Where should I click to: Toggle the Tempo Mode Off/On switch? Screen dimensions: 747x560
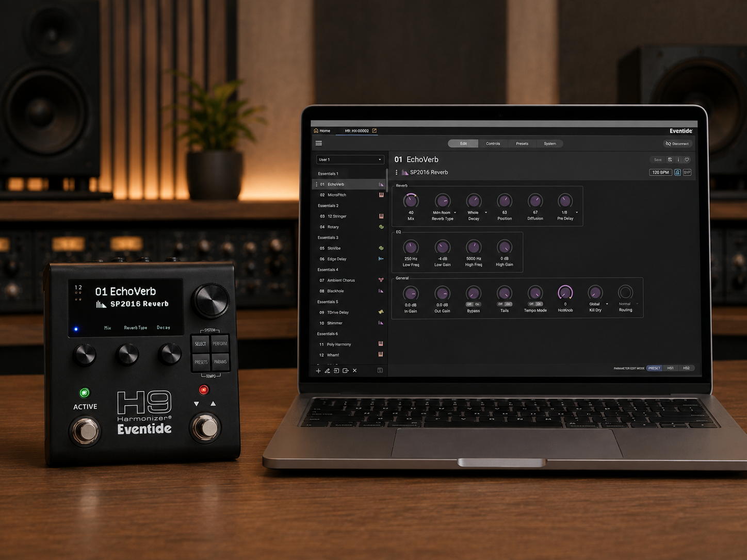point(535,304)
